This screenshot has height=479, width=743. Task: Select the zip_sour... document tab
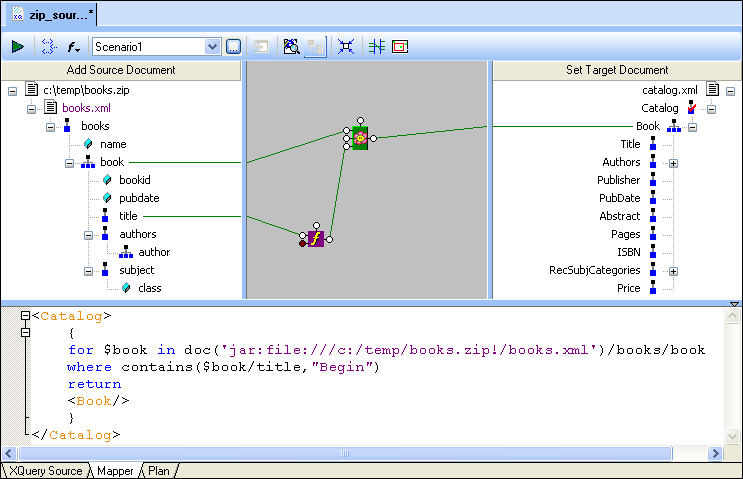pyautogui.click(x=52, y=15)
